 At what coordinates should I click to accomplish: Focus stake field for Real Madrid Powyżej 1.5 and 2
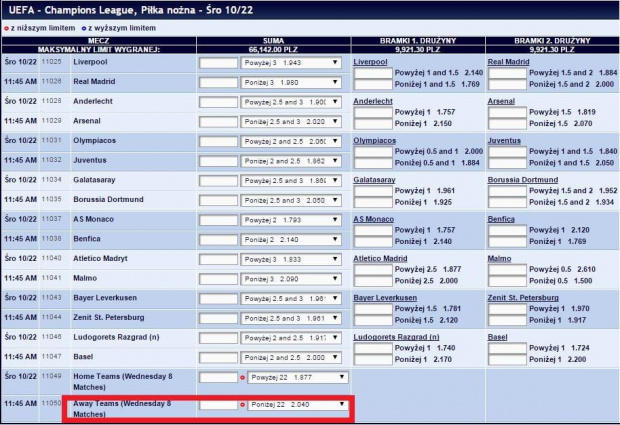(x=507, y=73)
